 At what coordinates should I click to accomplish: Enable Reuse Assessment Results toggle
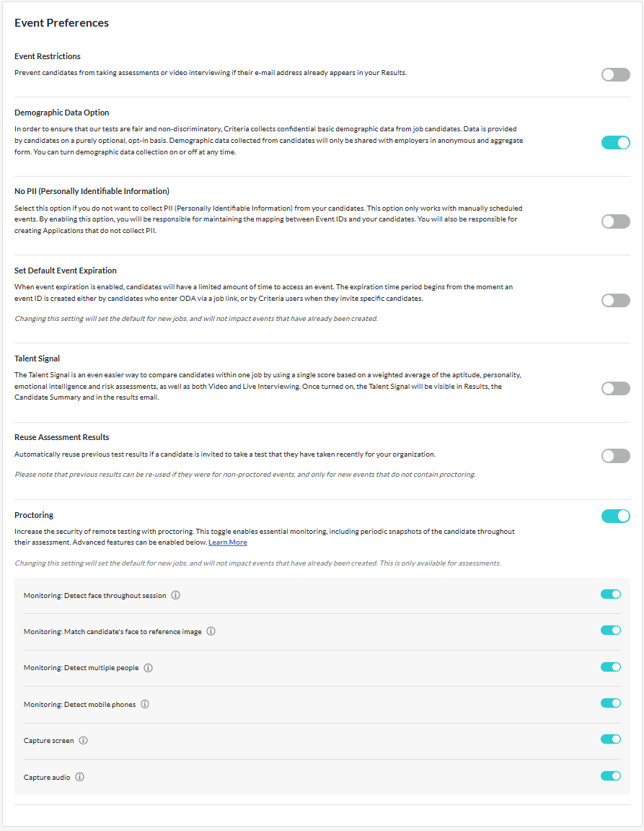click(x=615, y=456)
